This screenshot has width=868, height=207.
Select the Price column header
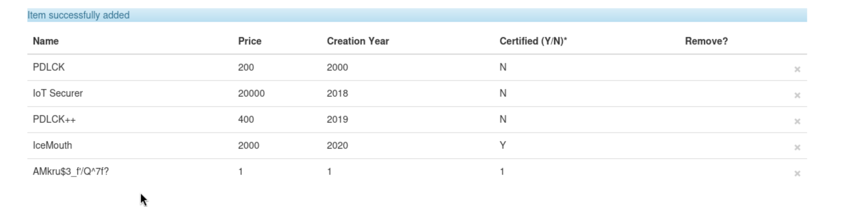(x=250, y=41)
